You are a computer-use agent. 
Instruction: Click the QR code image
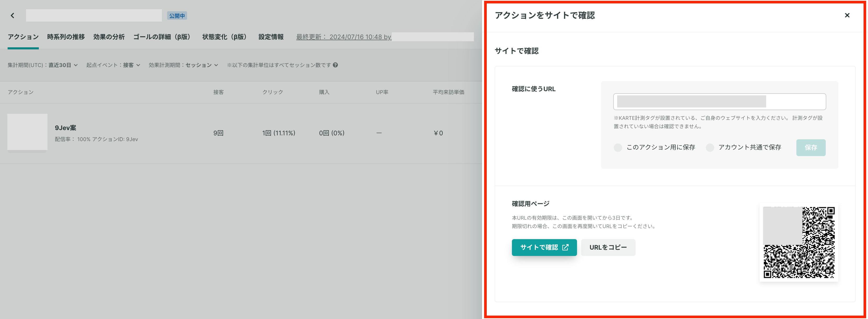(798, 242)
